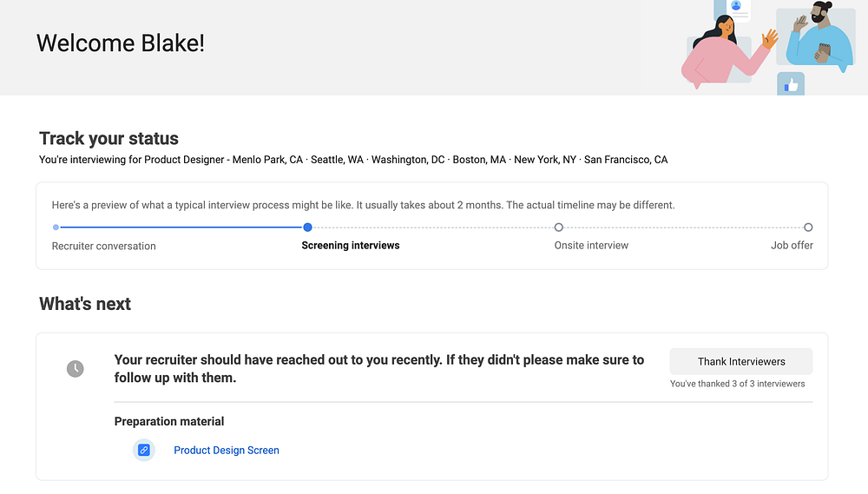Click the Onsite interview step label
Screen dimensions: 868x494
pos(591,246)
